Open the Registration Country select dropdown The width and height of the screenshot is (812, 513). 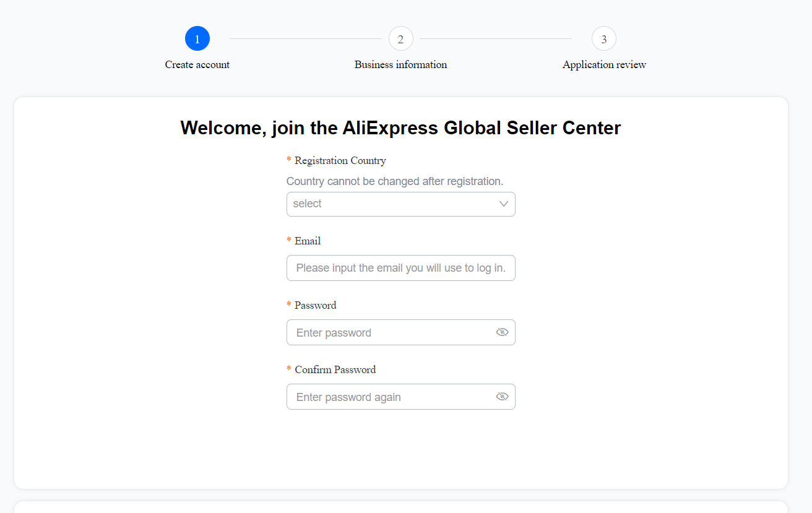pyautogui.click(x=400, y=204)
